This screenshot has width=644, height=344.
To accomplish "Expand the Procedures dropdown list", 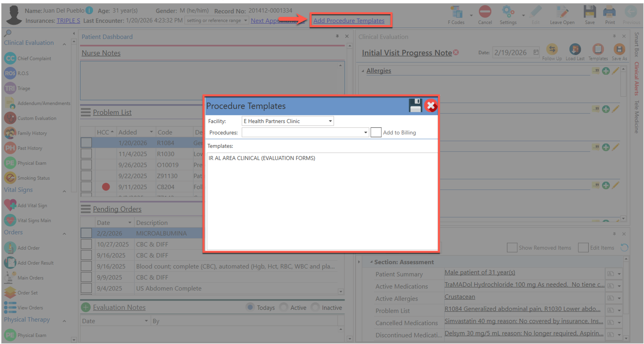I will click(366, 132).
